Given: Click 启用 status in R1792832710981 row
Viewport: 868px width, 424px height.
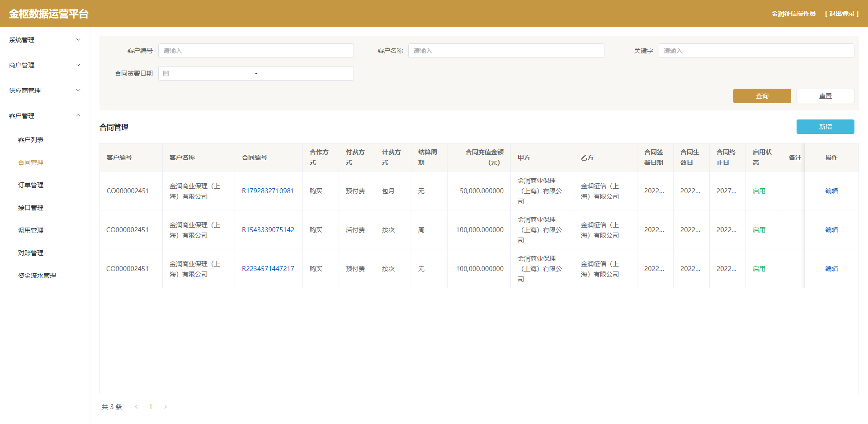Looking at the screenshot, I should coord(759,191).
